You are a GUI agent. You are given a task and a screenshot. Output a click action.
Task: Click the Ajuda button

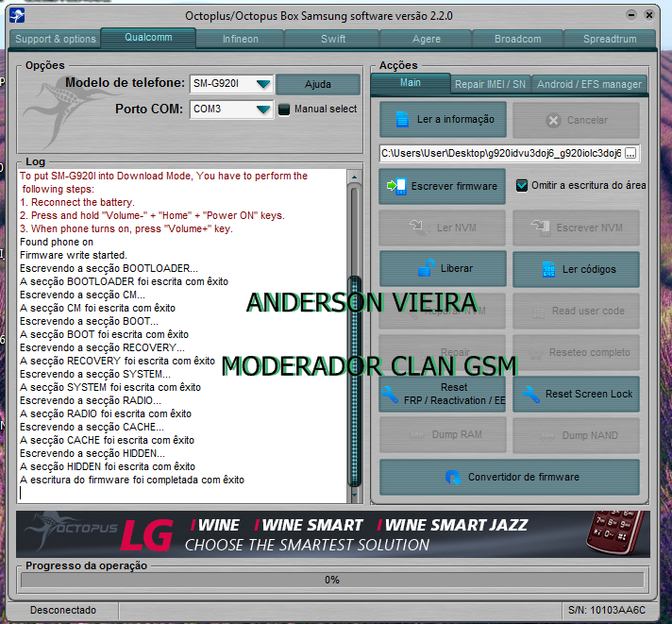pyautogui.click(x=318, y=84)
